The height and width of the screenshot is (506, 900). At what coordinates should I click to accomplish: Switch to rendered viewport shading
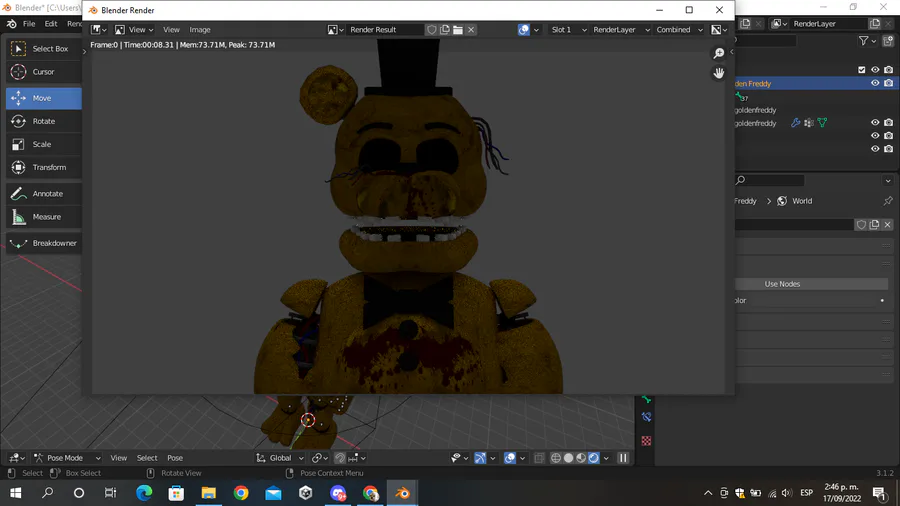(593, 458)
